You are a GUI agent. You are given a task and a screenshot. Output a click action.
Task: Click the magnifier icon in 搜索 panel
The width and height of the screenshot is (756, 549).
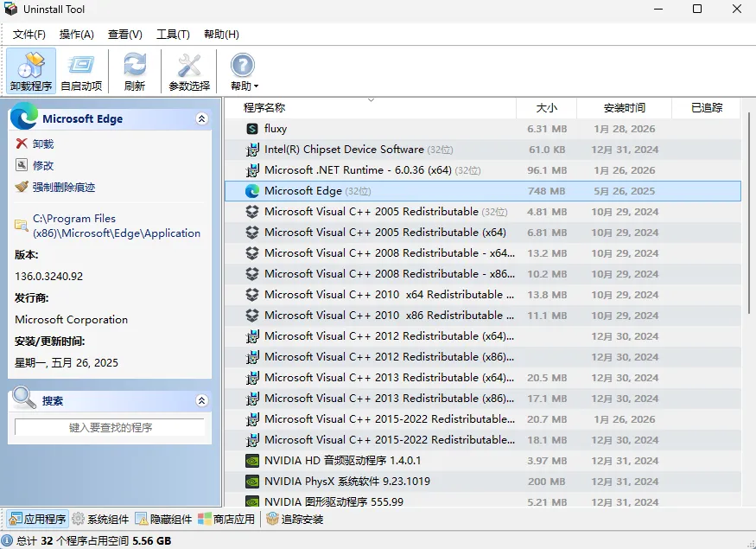click(24, 398)
